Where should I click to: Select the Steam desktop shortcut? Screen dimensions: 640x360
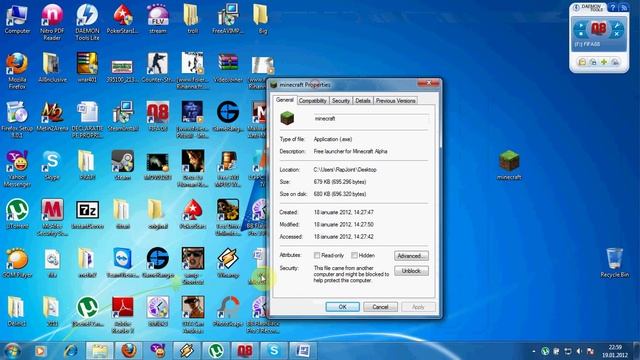122,165
